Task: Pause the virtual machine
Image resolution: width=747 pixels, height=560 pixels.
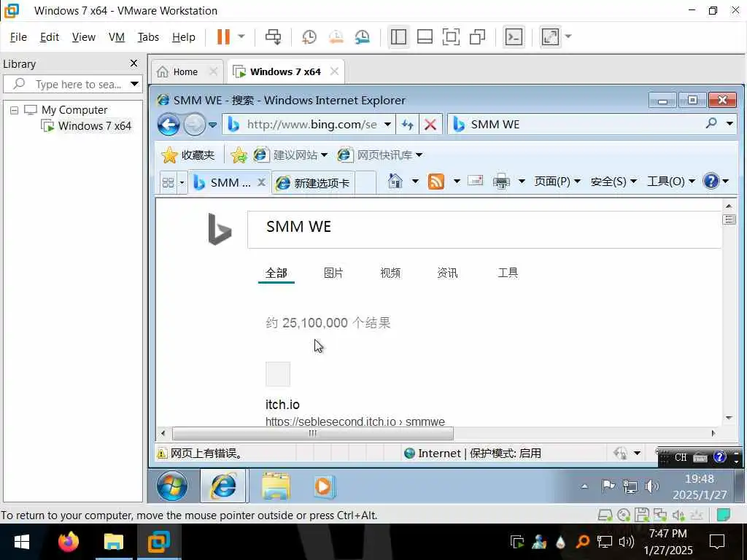Action: (x=223, y=36)
